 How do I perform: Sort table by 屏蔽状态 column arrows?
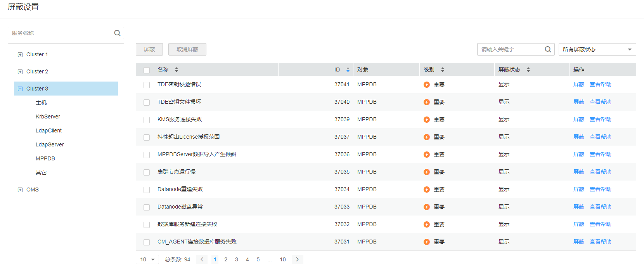tap(528, 70)
